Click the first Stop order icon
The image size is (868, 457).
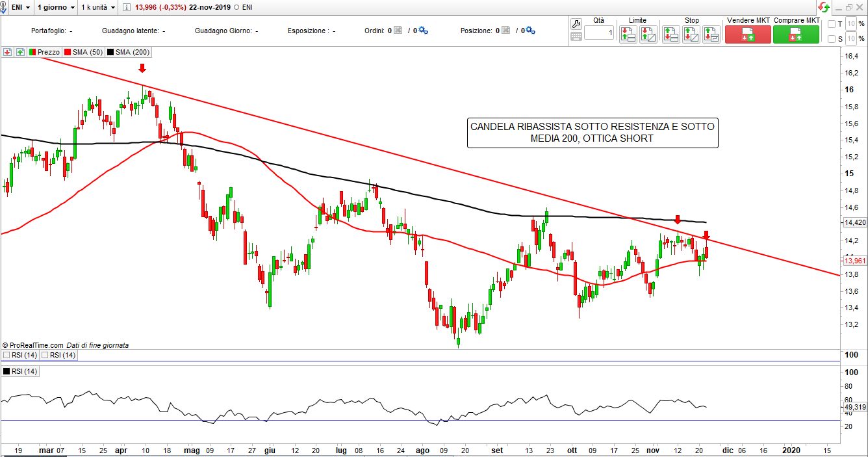[x=671, y=34]
